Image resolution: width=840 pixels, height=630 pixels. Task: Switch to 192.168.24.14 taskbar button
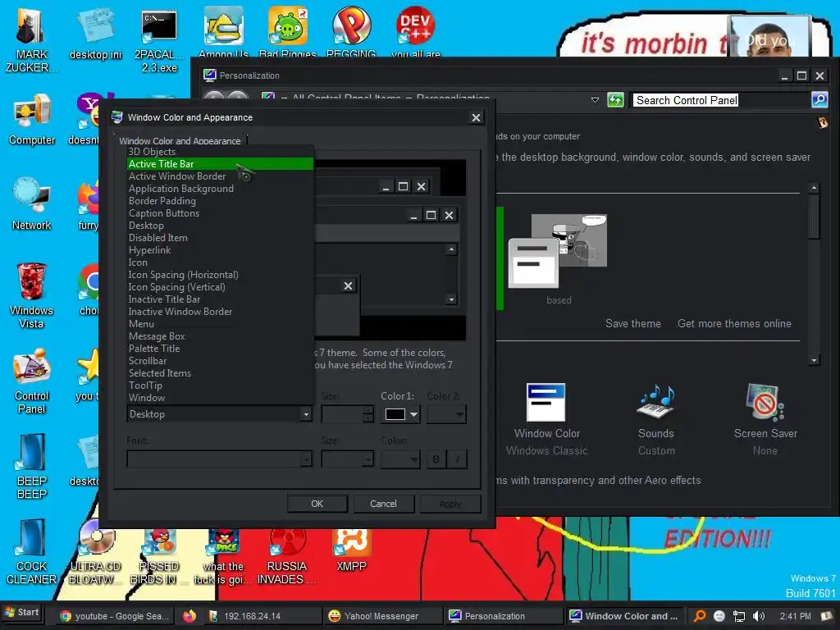tap(262, 616)
